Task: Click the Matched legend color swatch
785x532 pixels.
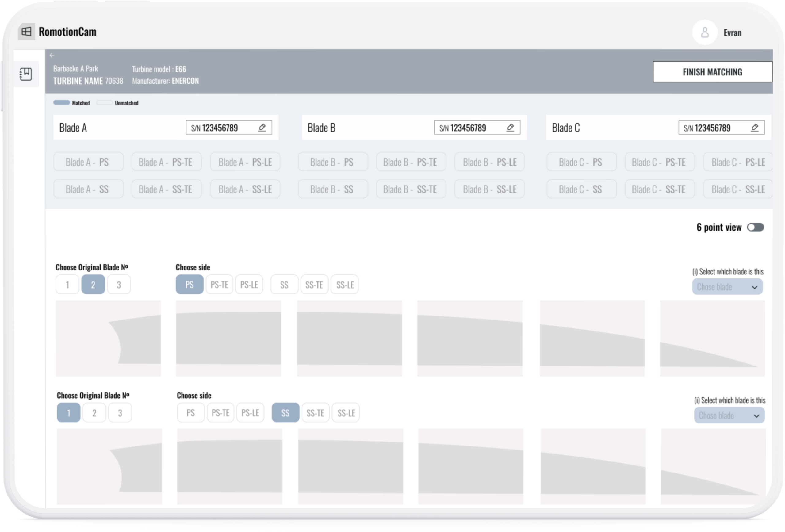Action: click(x=61, y=103)
